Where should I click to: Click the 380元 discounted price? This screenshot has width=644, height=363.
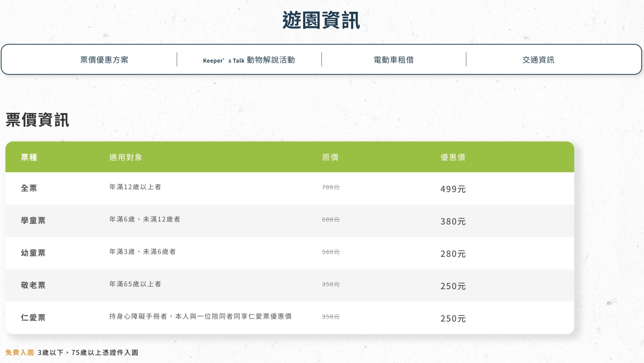tap(453, 221)
